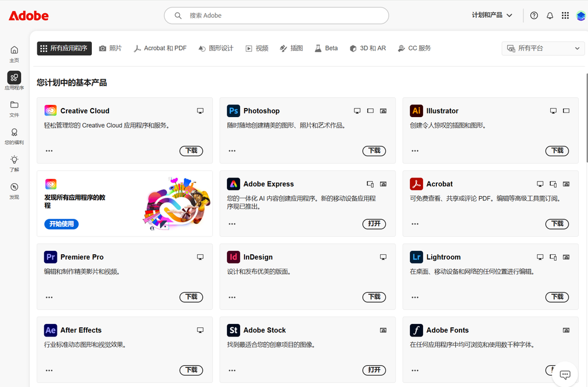Open more options on InDesign card
588x387 pixels.
tap(232, 297)
